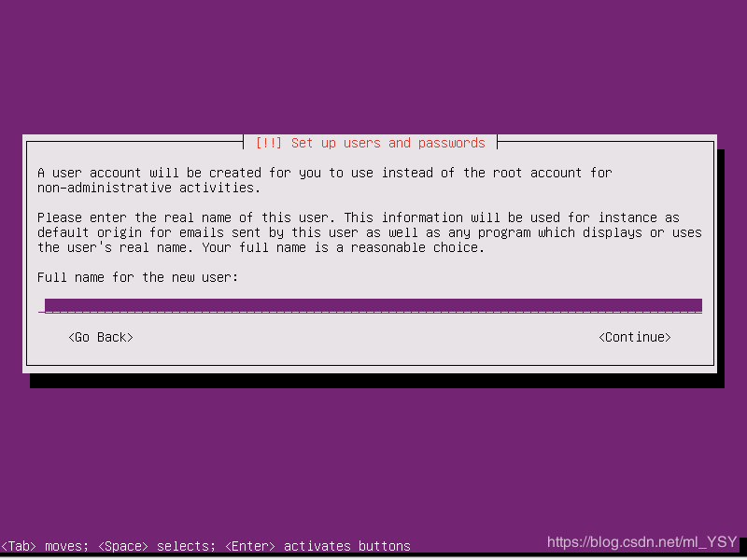Click the "Full name for the new user:" label

[x=137, y=277]
